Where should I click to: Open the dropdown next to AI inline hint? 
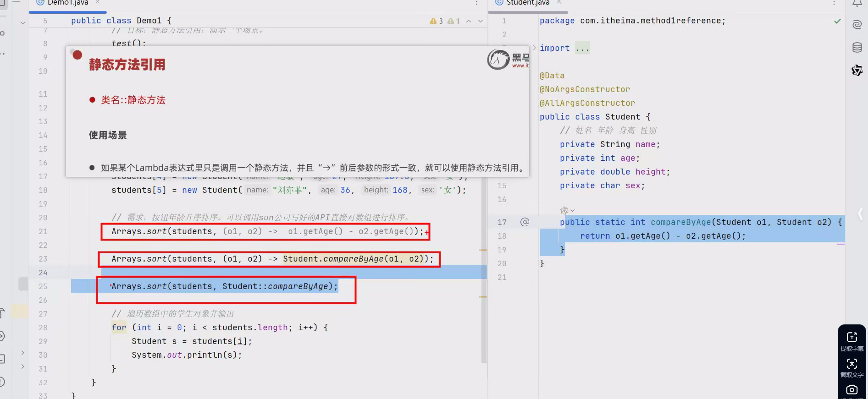point(572,211)
